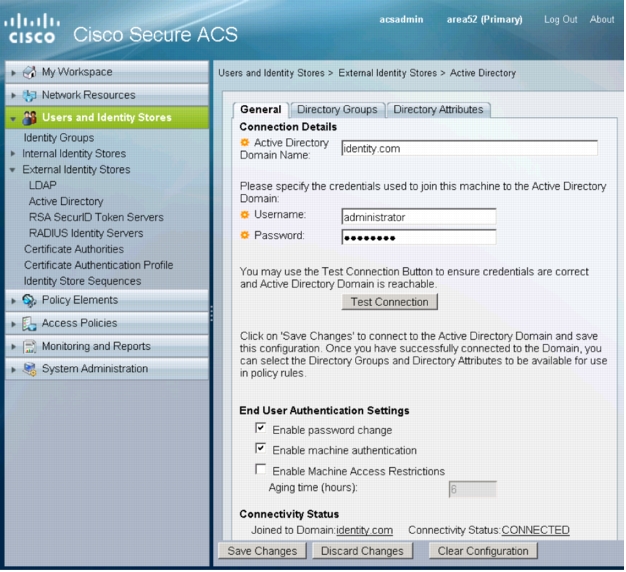Viewport: 626px width, 572px height.
Task: Collapse Users and Identity Stores arrow
Action: coord(13,119)
